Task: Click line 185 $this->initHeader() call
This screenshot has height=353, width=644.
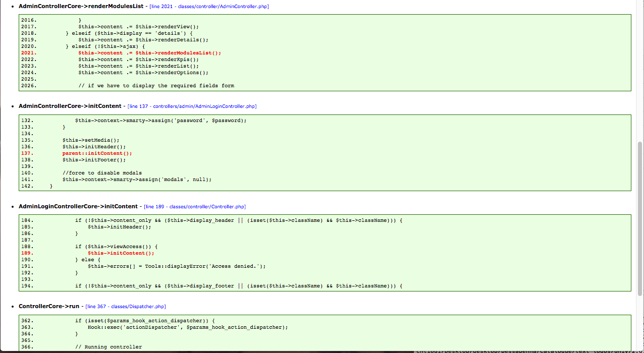Action: [119, 227]
